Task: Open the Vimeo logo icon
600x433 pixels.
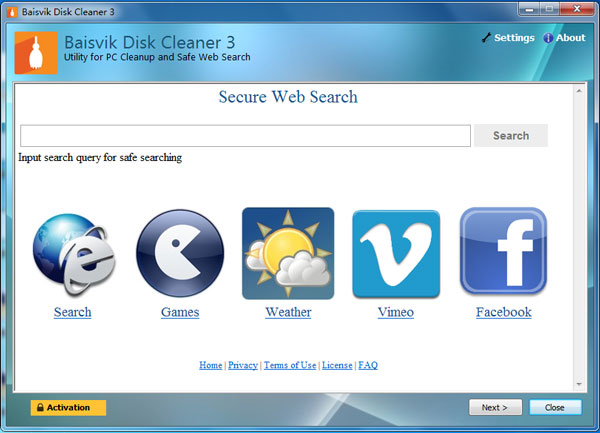Action: tap(396, 254)
